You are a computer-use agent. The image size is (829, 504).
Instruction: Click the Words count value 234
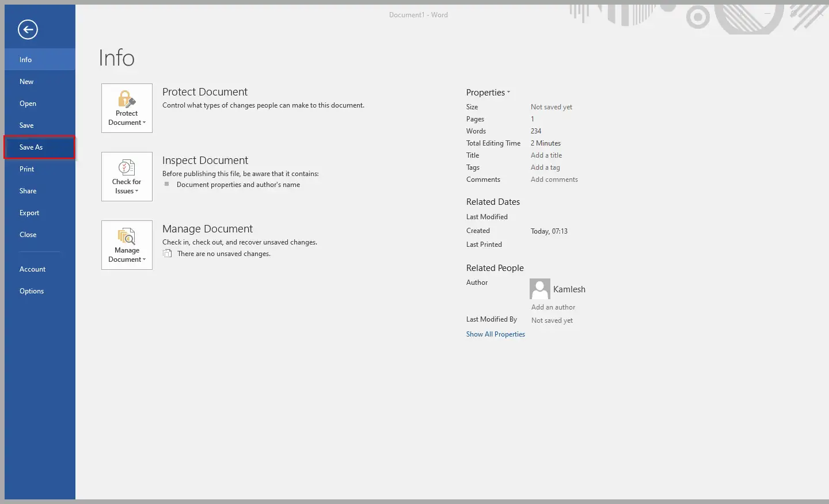tap(536, 131)
